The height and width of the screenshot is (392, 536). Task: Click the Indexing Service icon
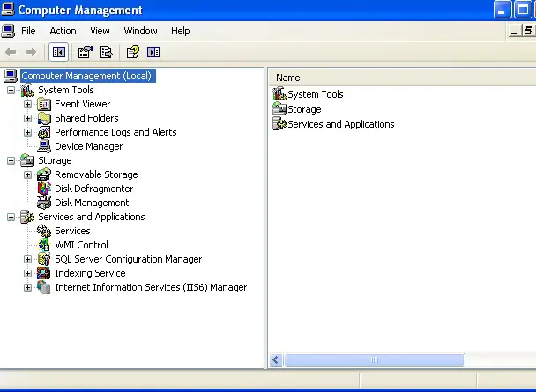[44, 273]
